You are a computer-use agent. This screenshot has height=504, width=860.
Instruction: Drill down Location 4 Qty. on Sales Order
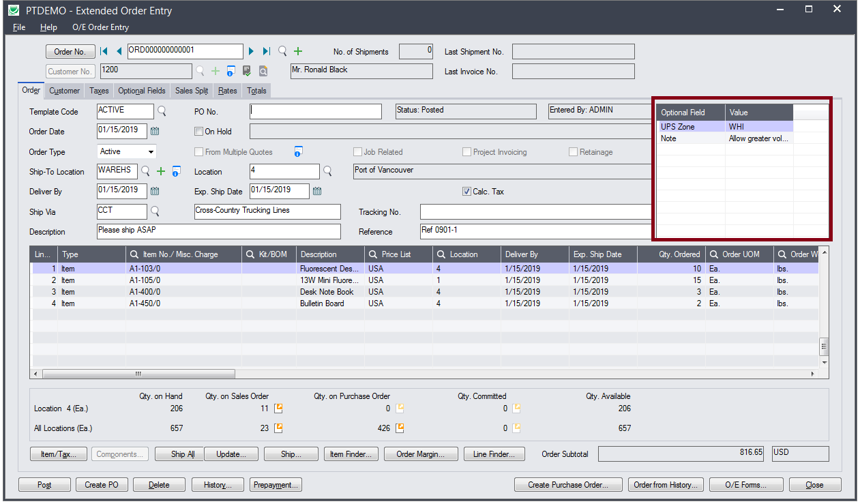(x=278, y=409)
